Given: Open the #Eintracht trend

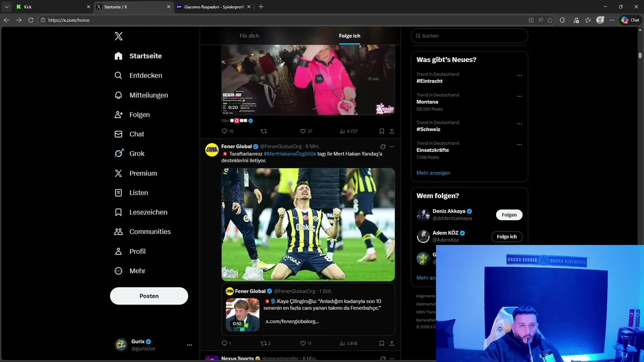Looking at the screenshot, I should (x=429, y=81).
